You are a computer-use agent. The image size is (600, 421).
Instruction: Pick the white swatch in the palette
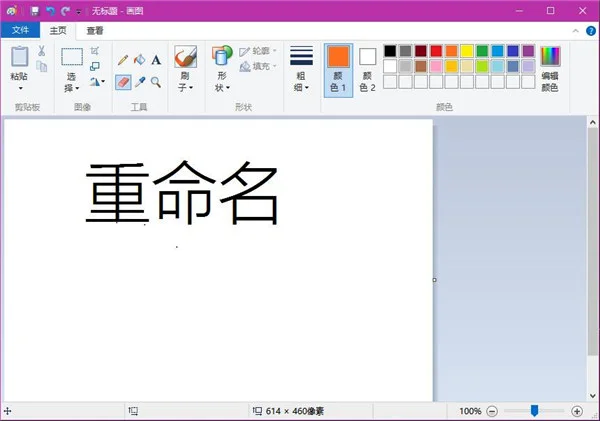click(x=390, y=66)
